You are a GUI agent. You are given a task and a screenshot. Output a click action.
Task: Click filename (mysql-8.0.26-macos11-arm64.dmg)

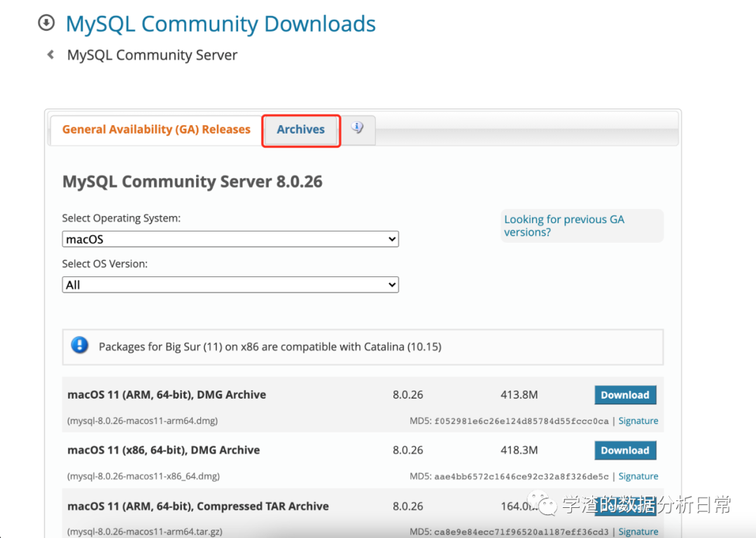coord(143,421)
